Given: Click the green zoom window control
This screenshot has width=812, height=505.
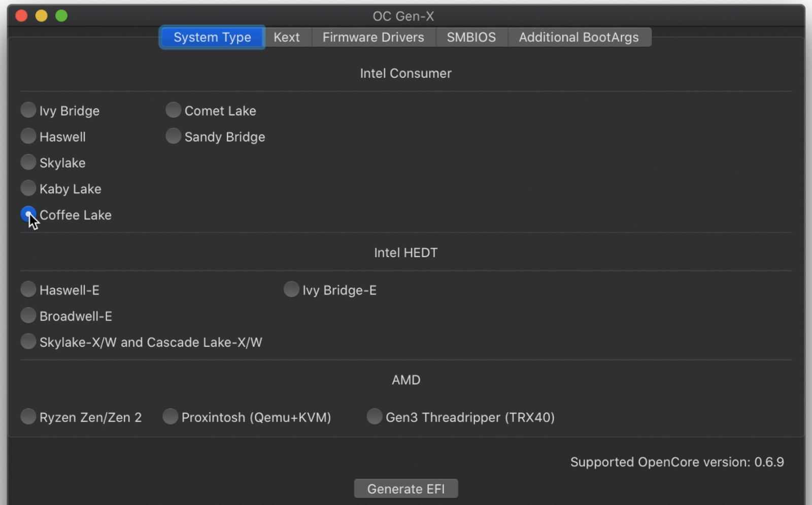Looking at the screenshot, I should click(61, 15).
